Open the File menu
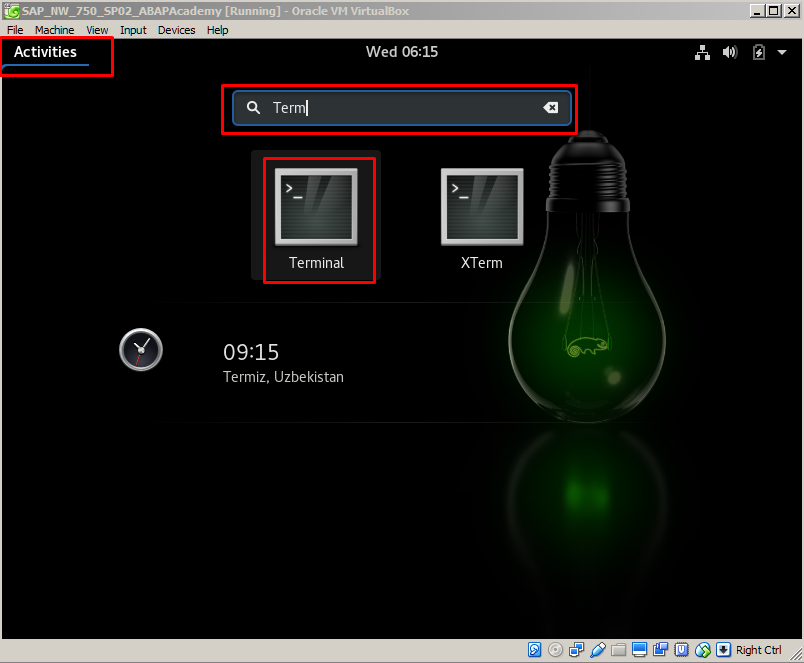Image resolution: width=804 pixels, height=663 pixels. coord(15,30)
